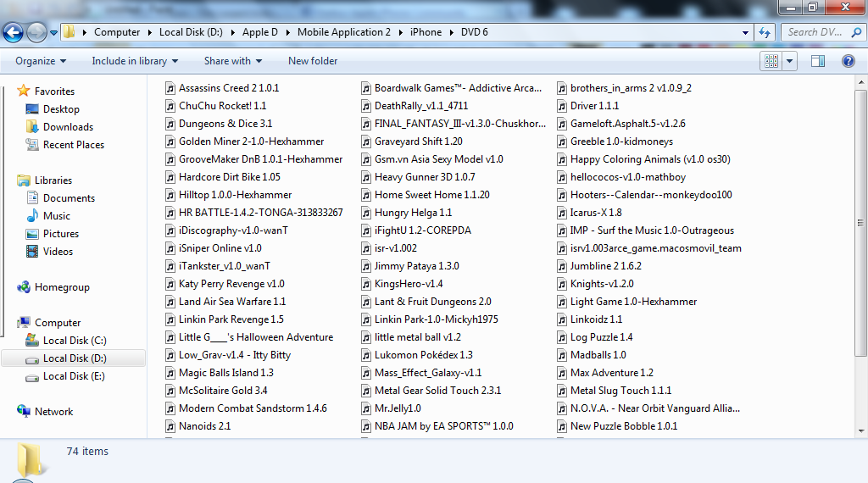Select Computer in the address breadcrumb
Viewport: 868px width, 483px height.
[x=117, y=32]
